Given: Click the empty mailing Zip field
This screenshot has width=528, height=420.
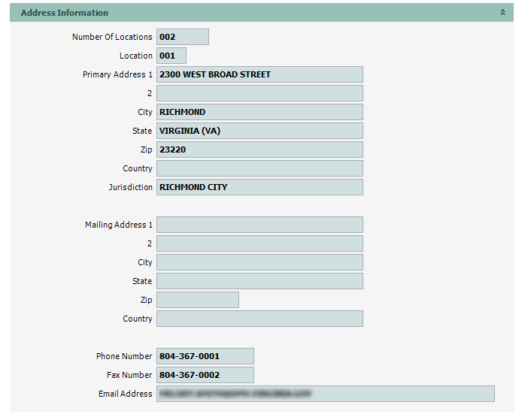Looking at the screenshot, I should point(197,300).
